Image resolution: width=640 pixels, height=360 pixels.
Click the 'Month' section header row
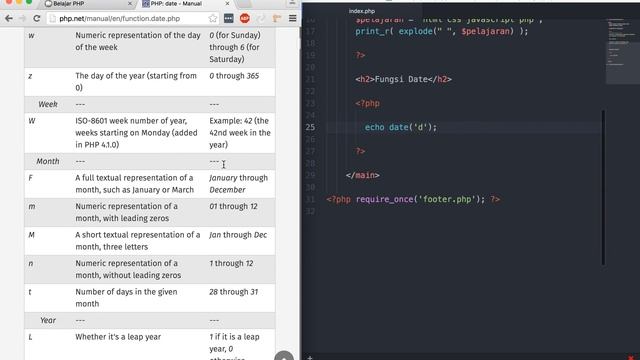150,162
